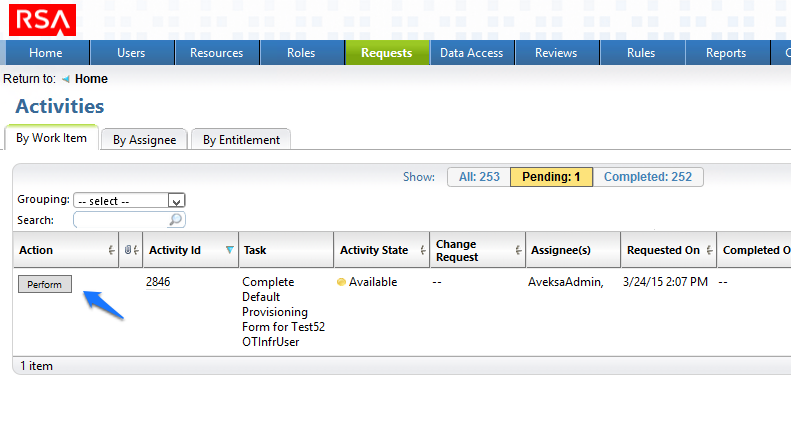Viewport: 791px width, 433px height.
Task: Click the Completed On column header
Action: 756,250
